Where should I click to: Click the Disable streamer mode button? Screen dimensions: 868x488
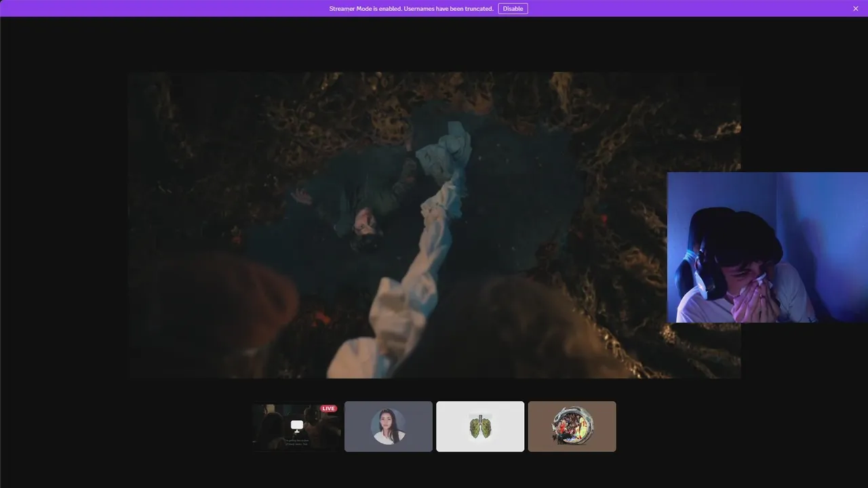513,9
